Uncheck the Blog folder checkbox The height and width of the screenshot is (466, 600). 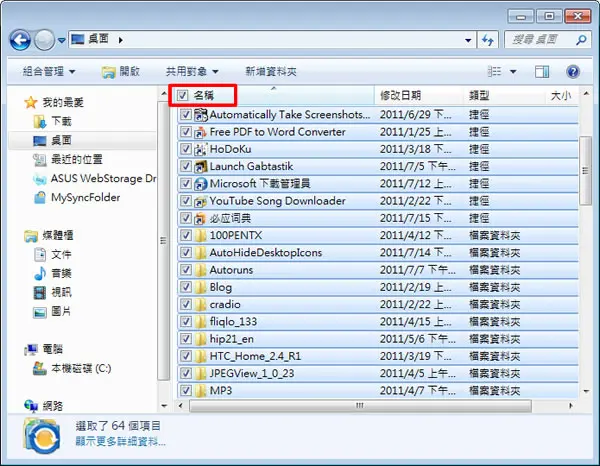(186, 287)
